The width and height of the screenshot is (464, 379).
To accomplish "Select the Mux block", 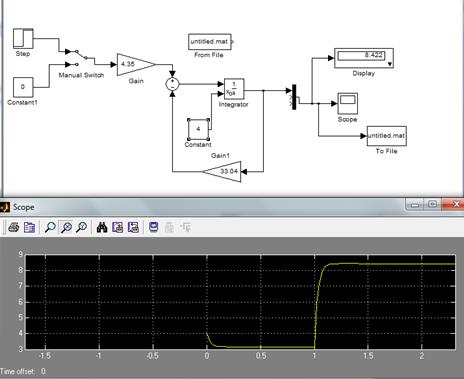I will coord(294,97).
